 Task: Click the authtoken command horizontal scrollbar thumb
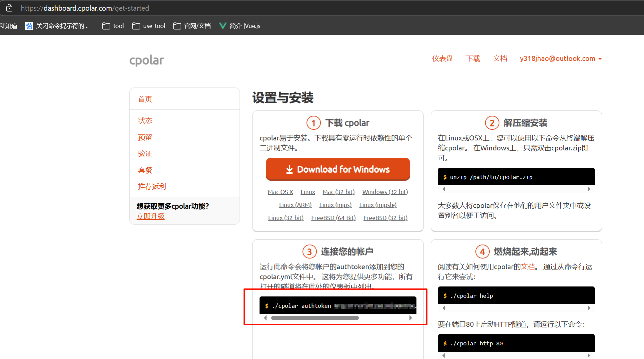315,318
